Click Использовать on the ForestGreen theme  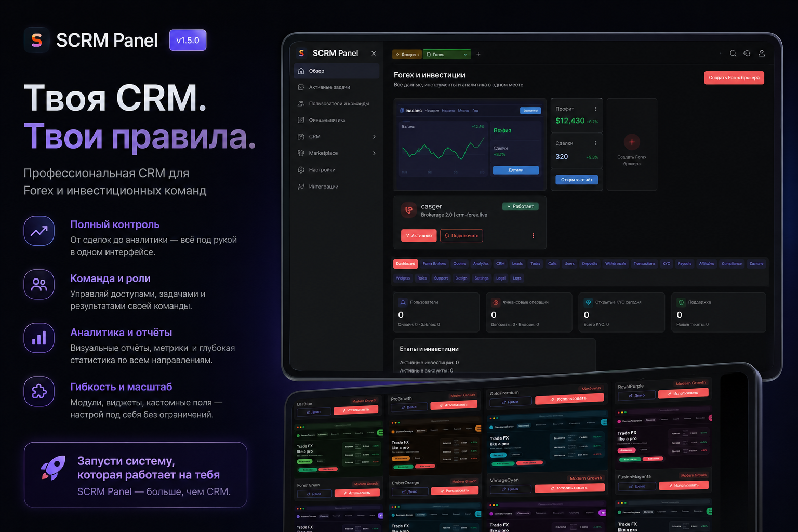(x=357, y=493)
